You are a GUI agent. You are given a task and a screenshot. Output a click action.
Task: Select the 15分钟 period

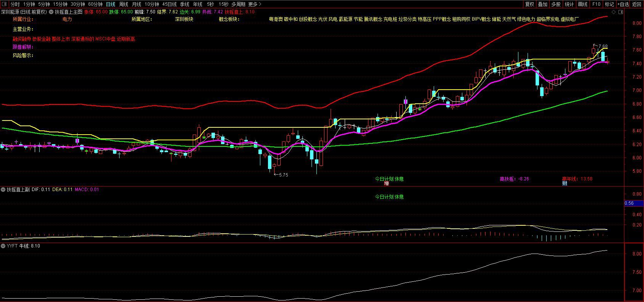coord(60,4)
